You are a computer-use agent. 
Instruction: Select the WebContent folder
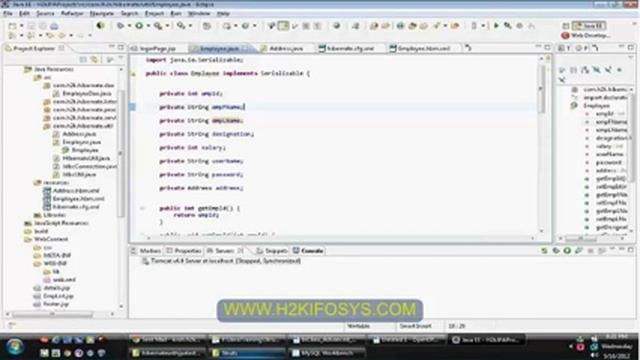pyautogui.click(x=47, y=239)
